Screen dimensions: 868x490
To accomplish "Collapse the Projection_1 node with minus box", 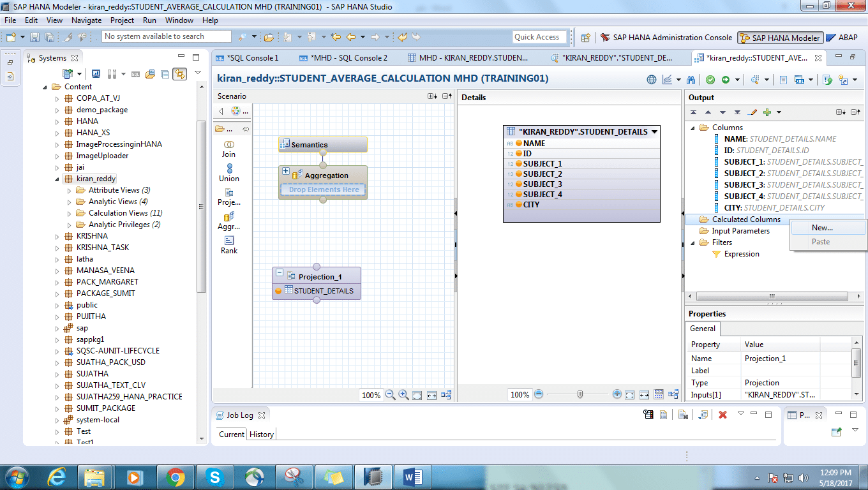I will [x=280, y=273].
